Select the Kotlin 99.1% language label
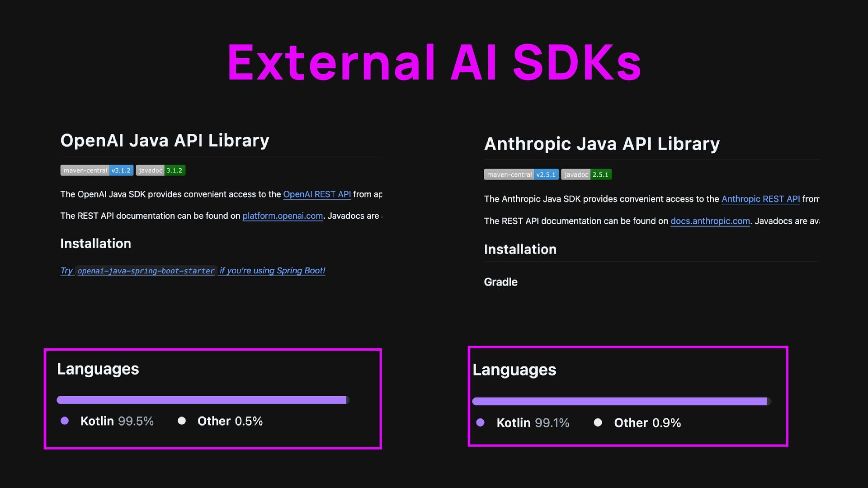Image resolution: width=868 pixels, height=488 pixels. [x=533, y=423]
